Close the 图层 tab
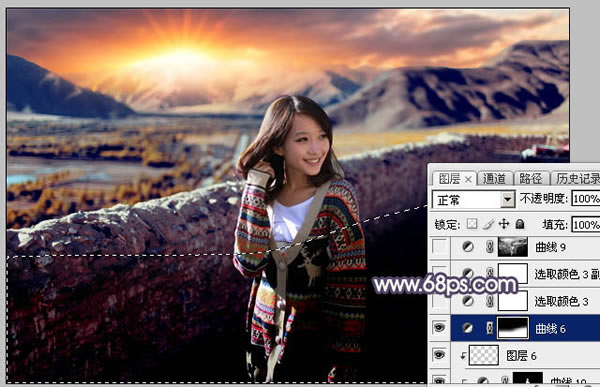The width and height of the screenshot is (600, 387). pyautogui.click(x=468, y=179)
